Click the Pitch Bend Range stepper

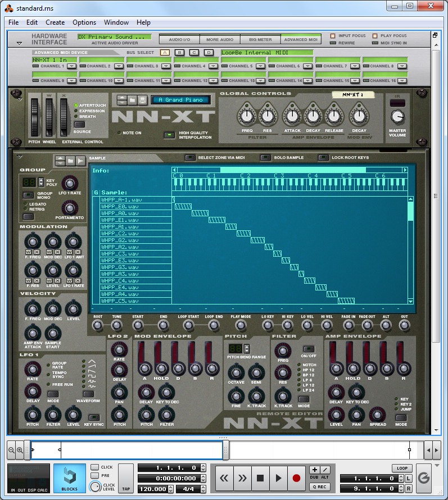[x=246, y=348]
